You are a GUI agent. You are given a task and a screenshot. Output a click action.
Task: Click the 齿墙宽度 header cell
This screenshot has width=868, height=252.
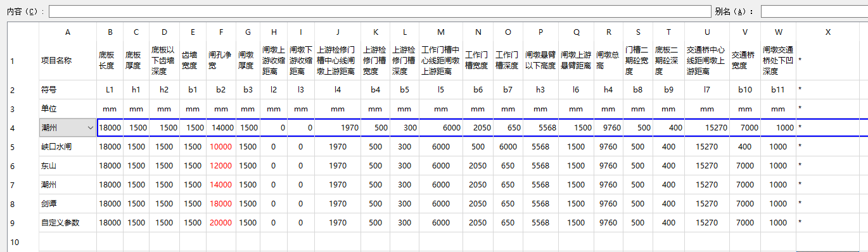pos(193,61)
